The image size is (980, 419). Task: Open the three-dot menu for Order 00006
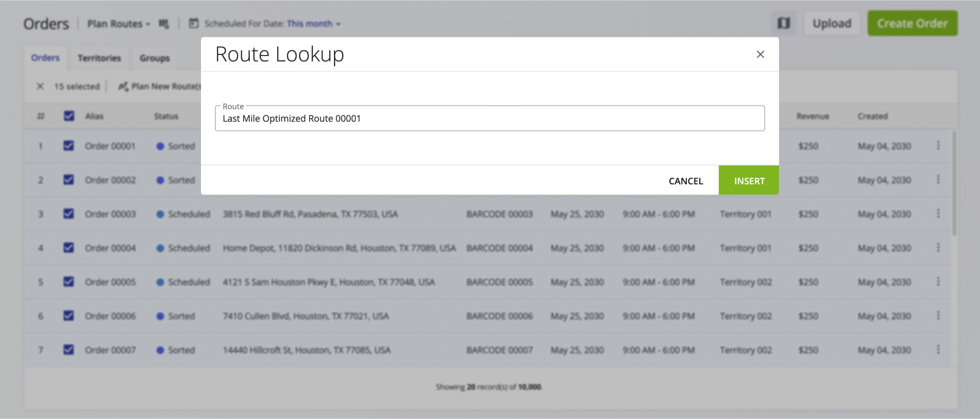tap(938, 315)
